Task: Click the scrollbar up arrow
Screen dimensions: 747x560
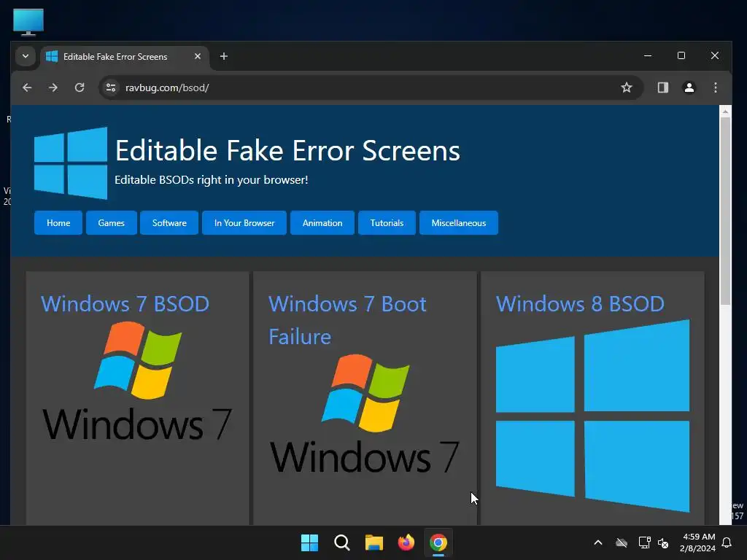Action: point(725,112)
